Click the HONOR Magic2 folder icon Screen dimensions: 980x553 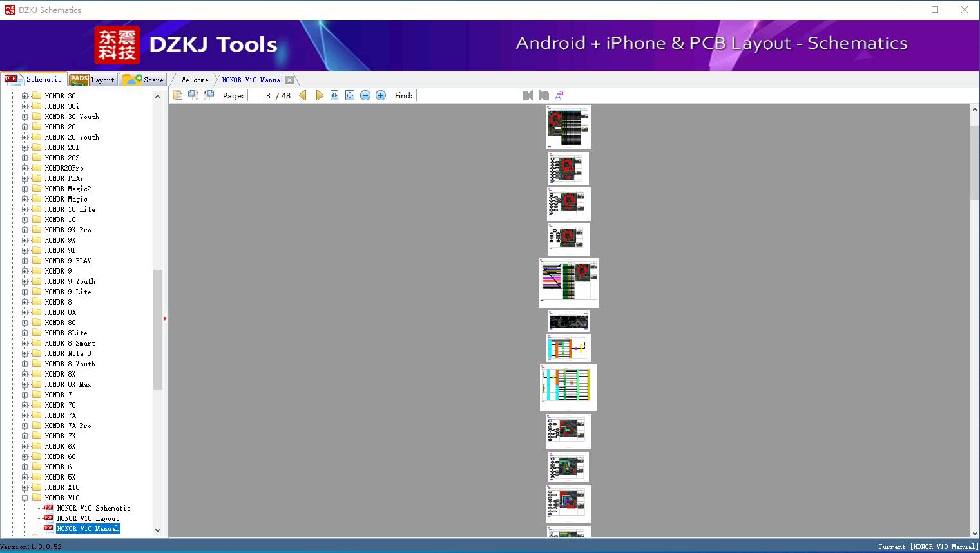pos(37,189)
